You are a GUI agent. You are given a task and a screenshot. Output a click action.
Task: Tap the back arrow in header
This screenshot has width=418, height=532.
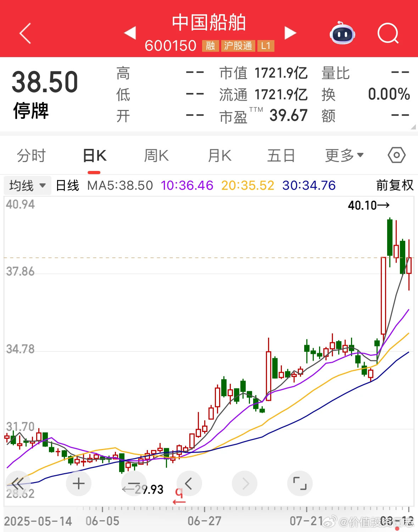(x=25, y=33)
